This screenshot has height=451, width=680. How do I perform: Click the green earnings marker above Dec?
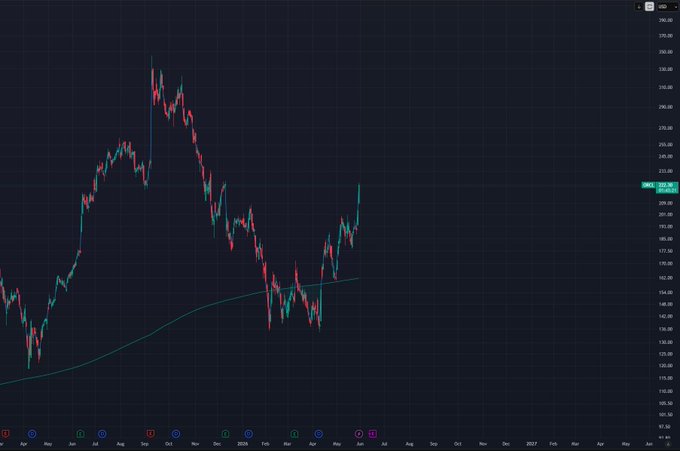click(x=226, y=433)
